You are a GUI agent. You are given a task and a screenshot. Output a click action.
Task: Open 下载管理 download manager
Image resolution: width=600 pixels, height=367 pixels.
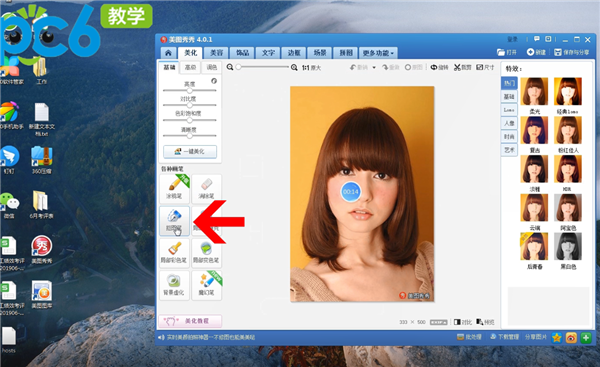click(x=505, y=337)
